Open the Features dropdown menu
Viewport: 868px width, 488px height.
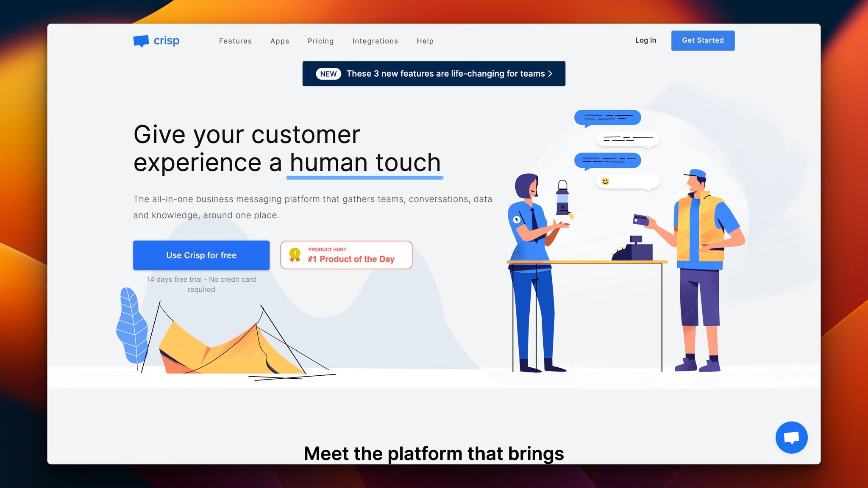(236, 41)
